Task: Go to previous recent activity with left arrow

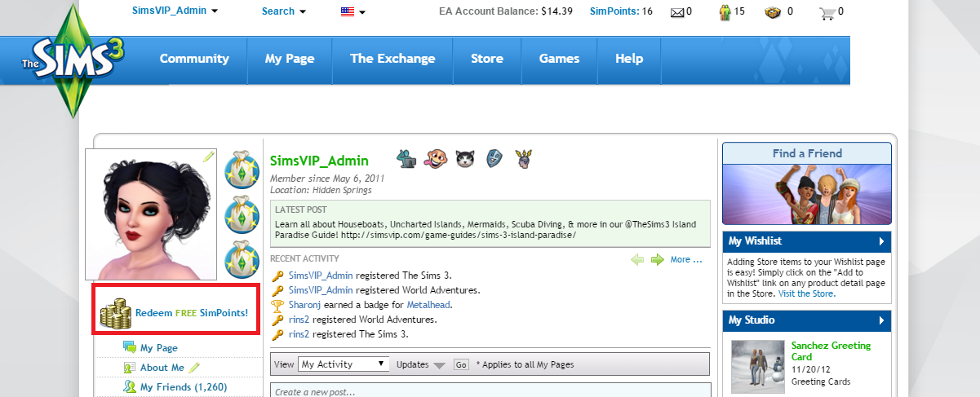Action: coord(638,259)
